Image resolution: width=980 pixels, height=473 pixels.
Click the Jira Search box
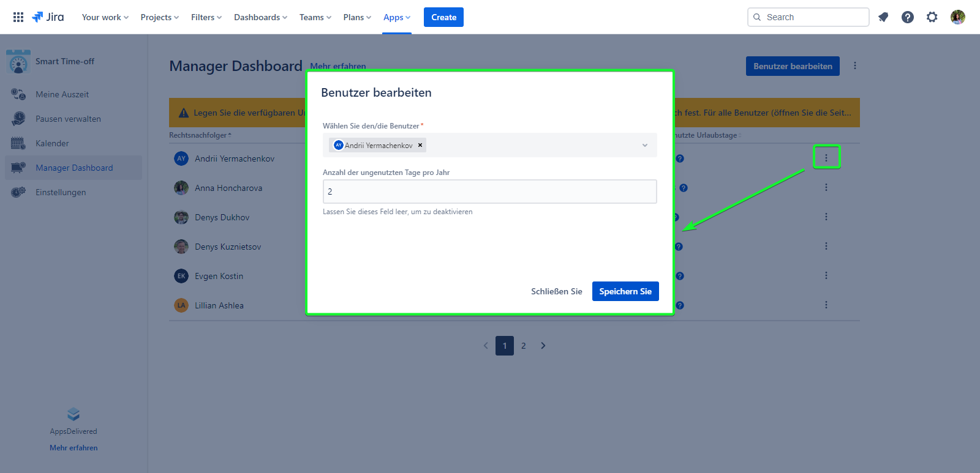tap(809, 17)
